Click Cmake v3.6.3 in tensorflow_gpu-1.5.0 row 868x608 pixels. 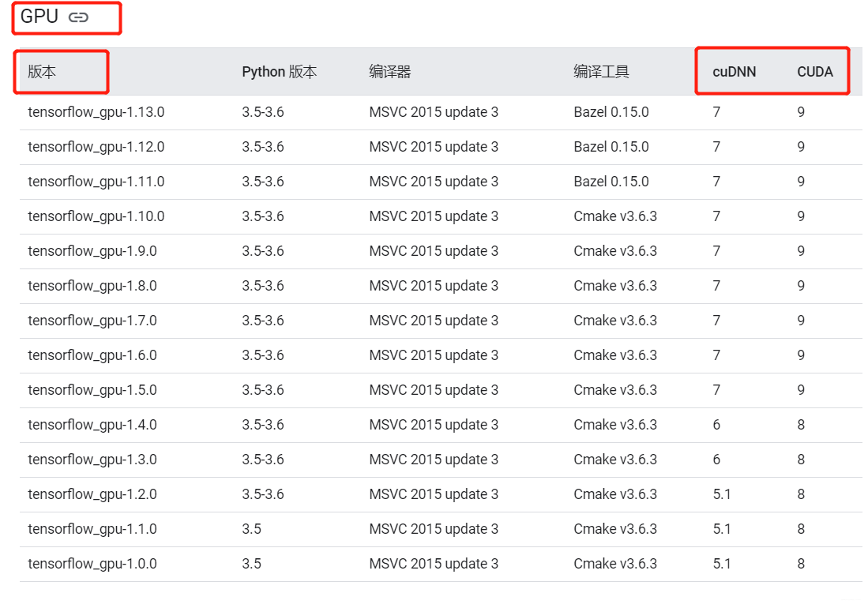(x=615, y=391)
